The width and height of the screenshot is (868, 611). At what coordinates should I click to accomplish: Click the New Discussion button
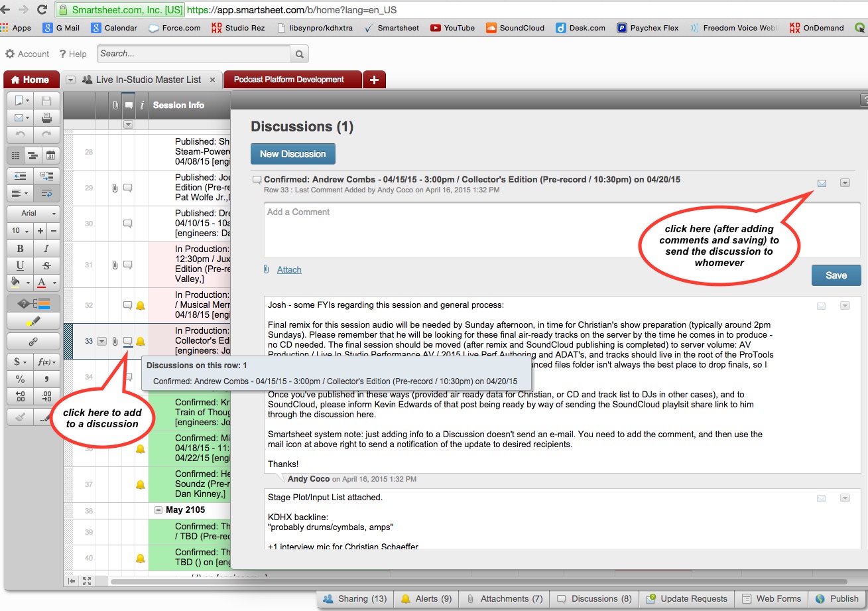292,154
